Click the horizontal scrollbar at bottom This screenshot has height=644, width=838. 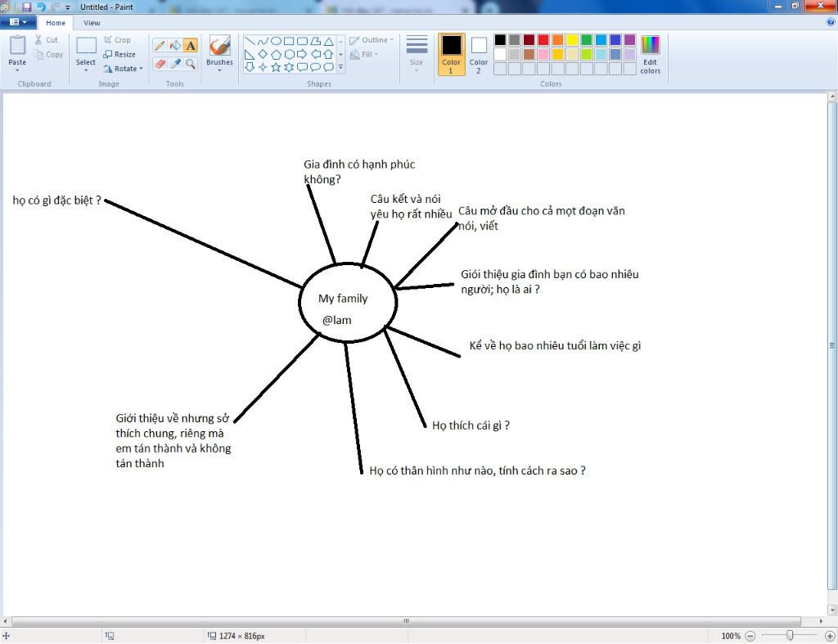(x=406, y=620)
